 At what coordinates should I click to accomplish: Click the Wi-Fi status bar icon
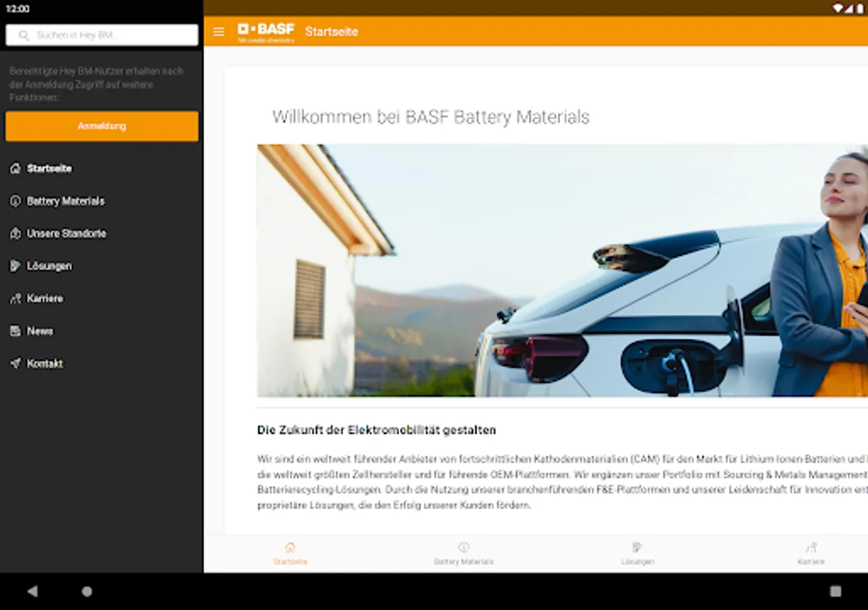tap(838, 9)
